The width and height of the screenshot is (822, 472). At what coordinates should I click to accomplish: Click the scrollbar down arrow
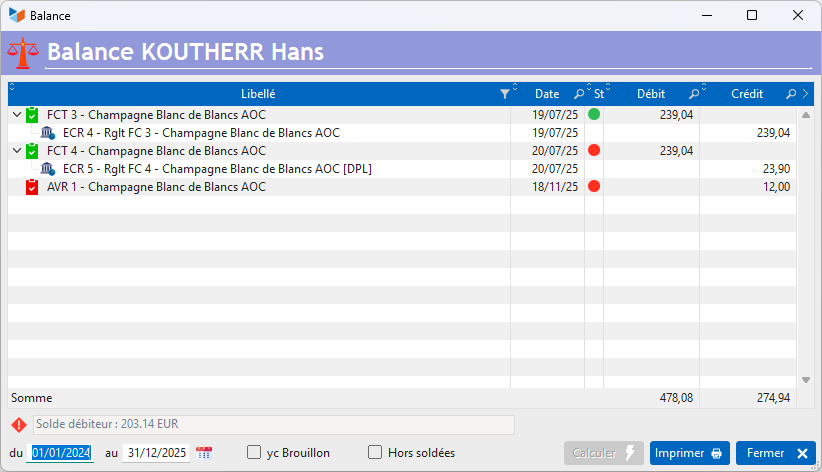pyautogui.click(x=806, y=380)
